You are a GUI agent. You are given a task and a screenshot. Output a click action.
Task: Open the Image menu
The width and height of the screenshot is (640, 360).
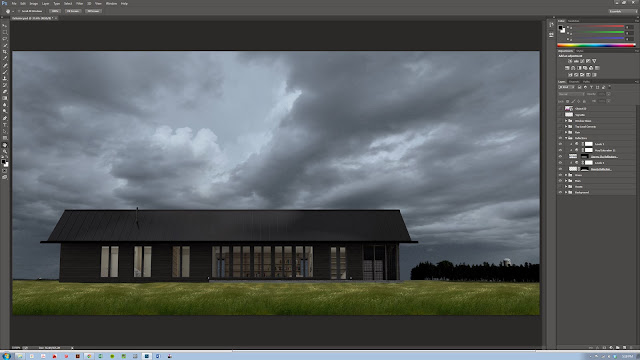click(34, 3)
